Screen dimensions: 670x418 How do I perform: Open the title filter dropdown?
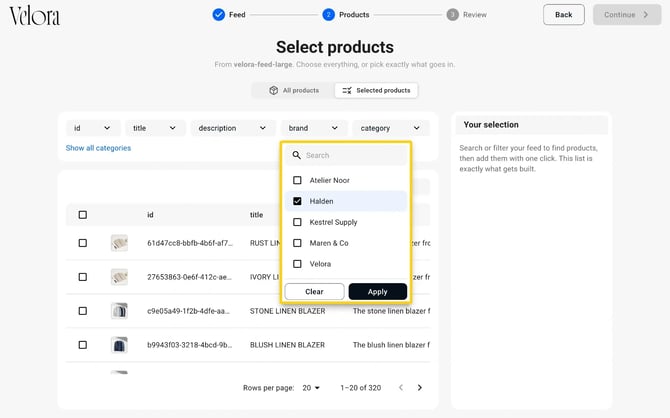[155, 128]
